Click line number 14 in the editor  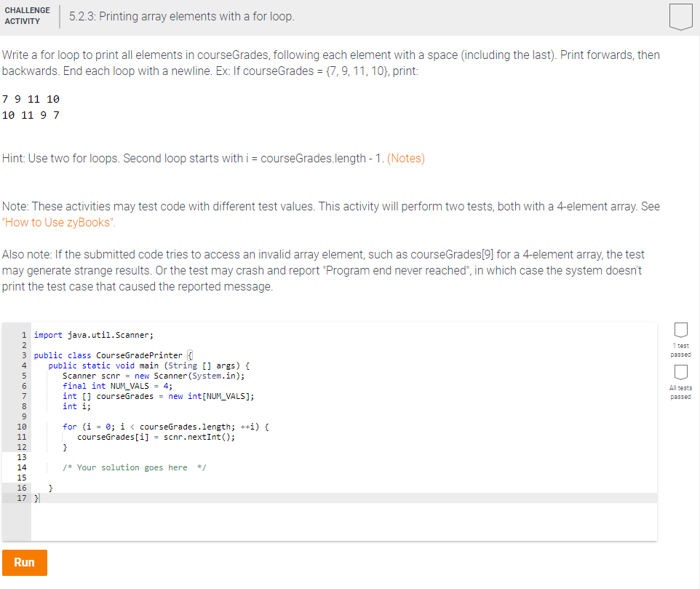coord(23,467)
